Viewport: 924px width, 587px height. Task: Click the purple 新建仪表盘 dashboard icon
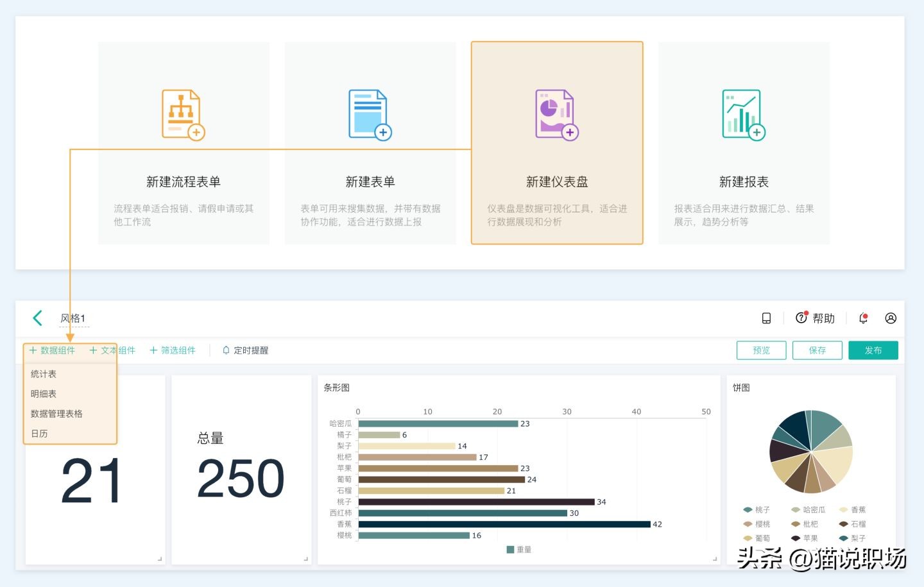click(557, 115)
